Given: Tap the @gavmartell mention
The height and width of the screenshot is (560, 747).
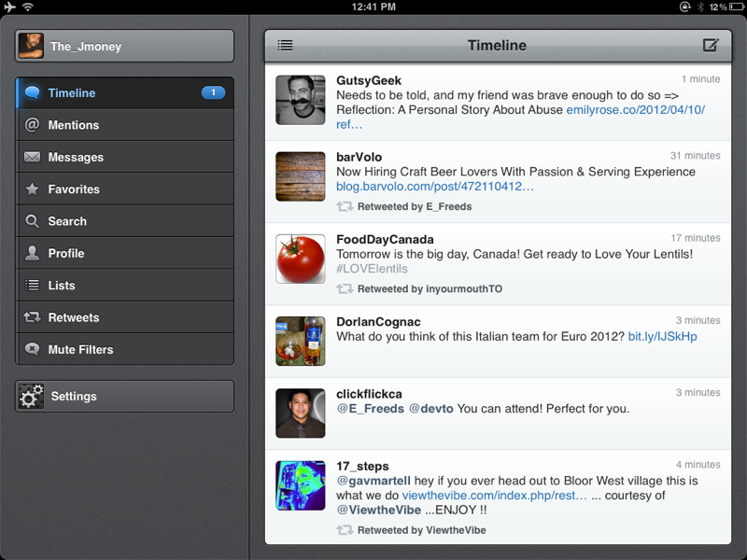Looking at the screenshot, I should tap(373, 481).
